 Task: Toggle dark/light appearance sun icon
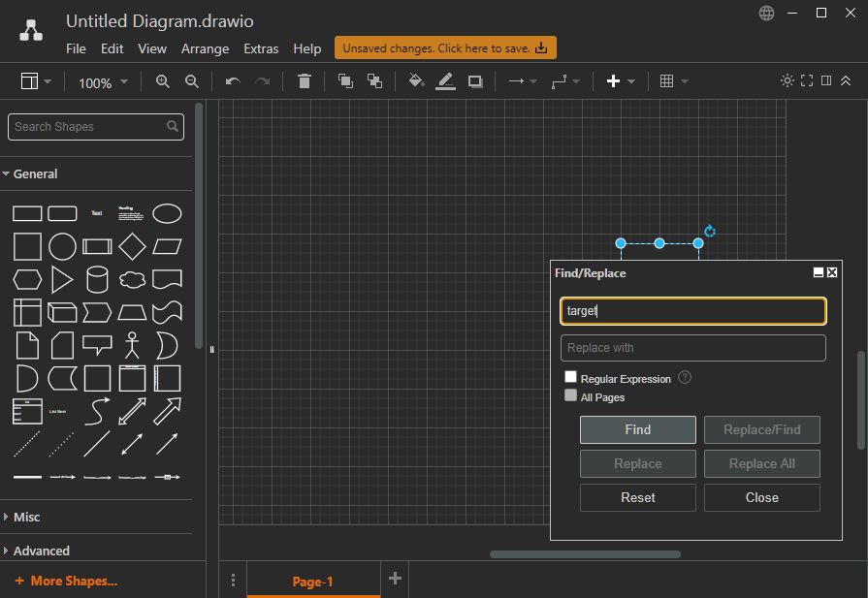point(788,80)
